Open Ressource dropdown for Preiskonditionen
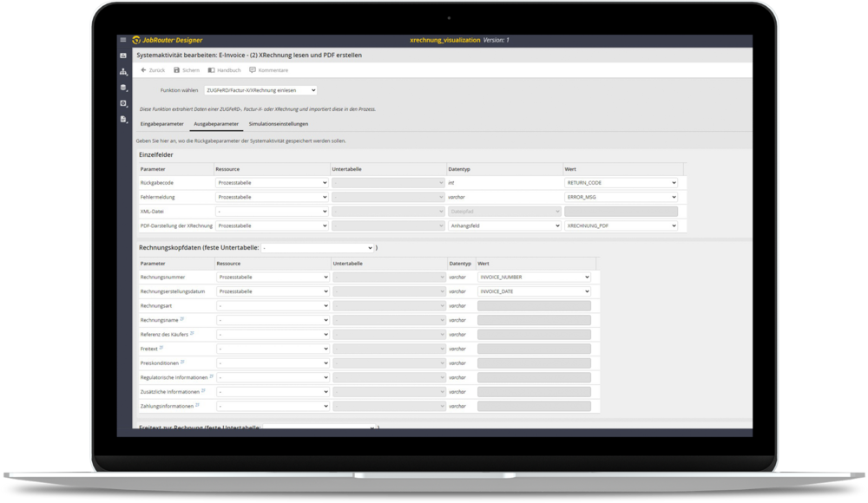This screenshot has height=503, width=868. point(273,363)
